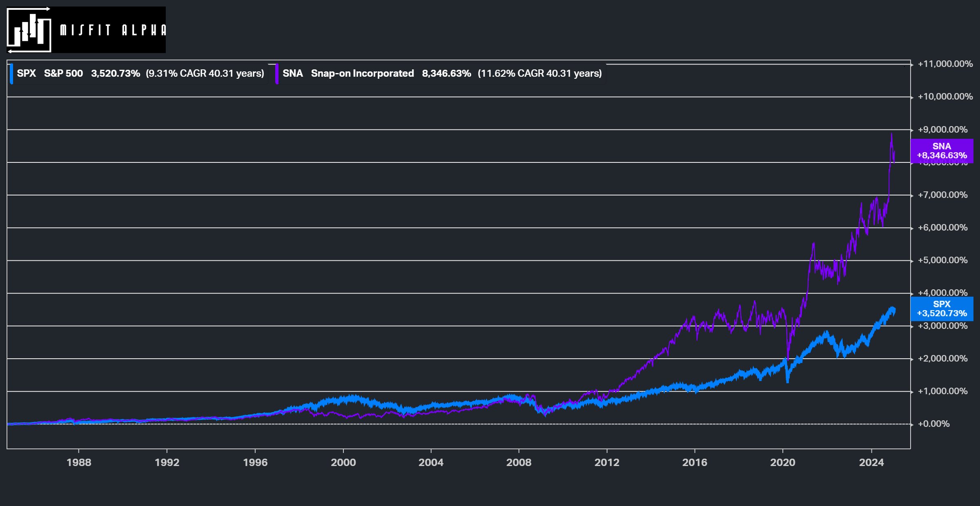Click the 1988 year label on time axis
This screenshot has height=506, width=980.
pos(79,463)
